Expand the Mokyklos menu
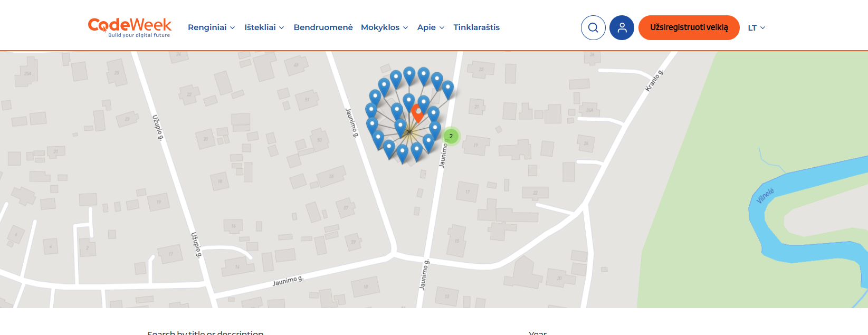 [384, 27]
